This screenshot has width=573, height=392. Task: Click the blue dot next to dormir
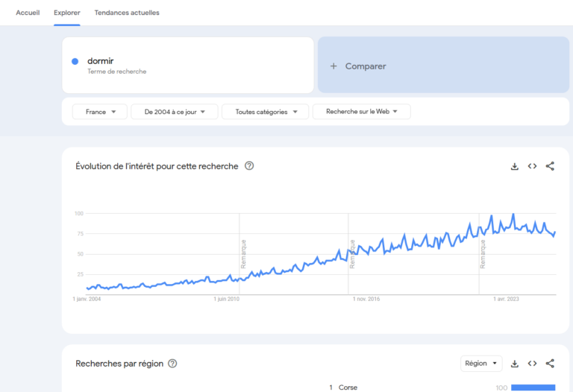(x=75, y=61)
